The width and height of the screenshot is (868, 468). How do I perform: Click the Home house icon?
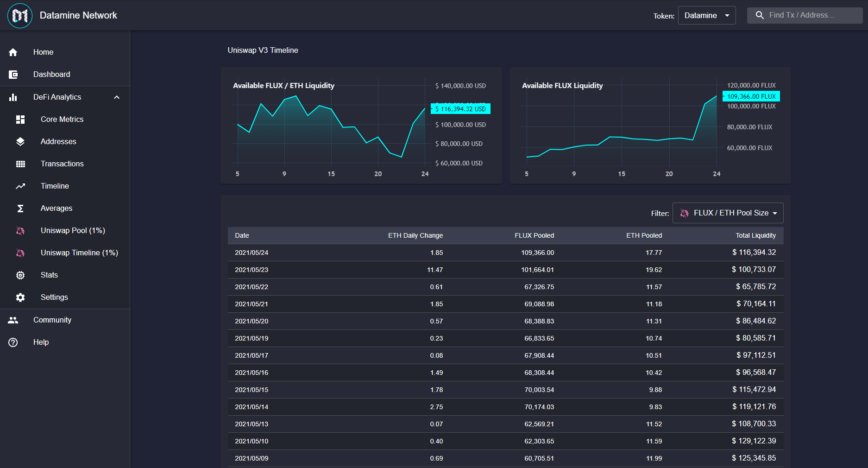[x=13, y=52]
